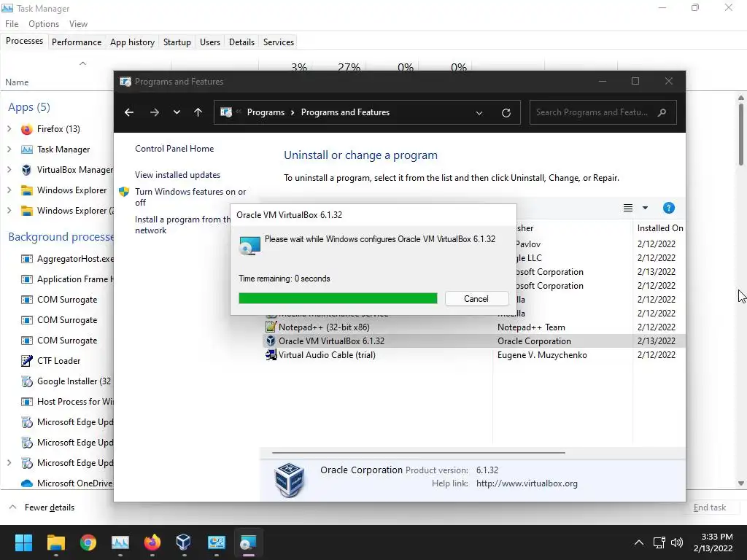Click VirtualBox icon on taskbar
The height and width of the screenshot is (560, 747).
[x=183, y=542]
